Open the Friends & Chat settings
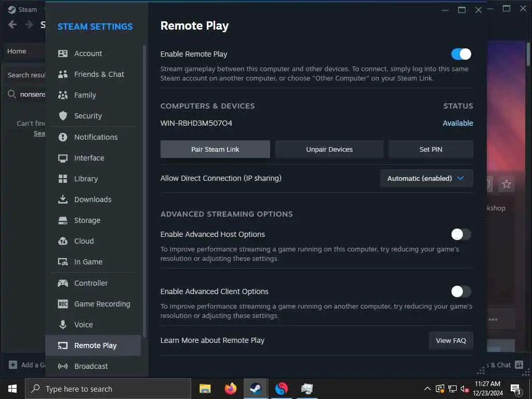This screenshot has width=532, height=399. (92, 74)
